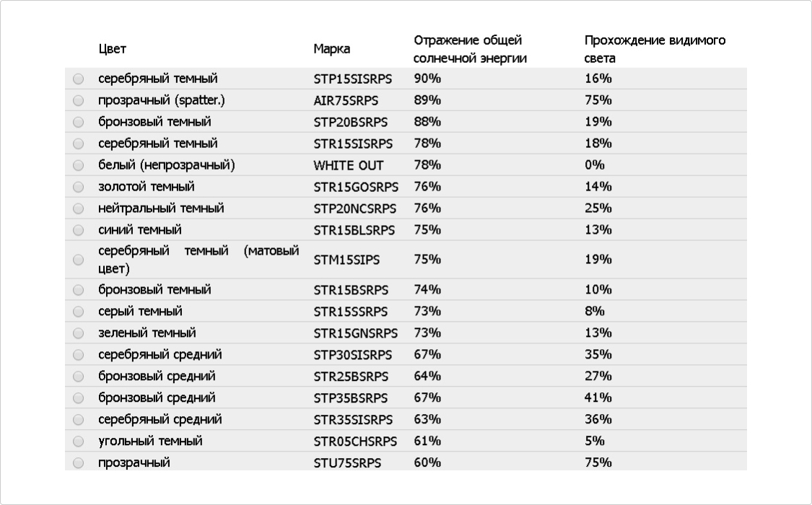Select the WHITE OUT radio button

pyautogui.click(x=78, y=166)
